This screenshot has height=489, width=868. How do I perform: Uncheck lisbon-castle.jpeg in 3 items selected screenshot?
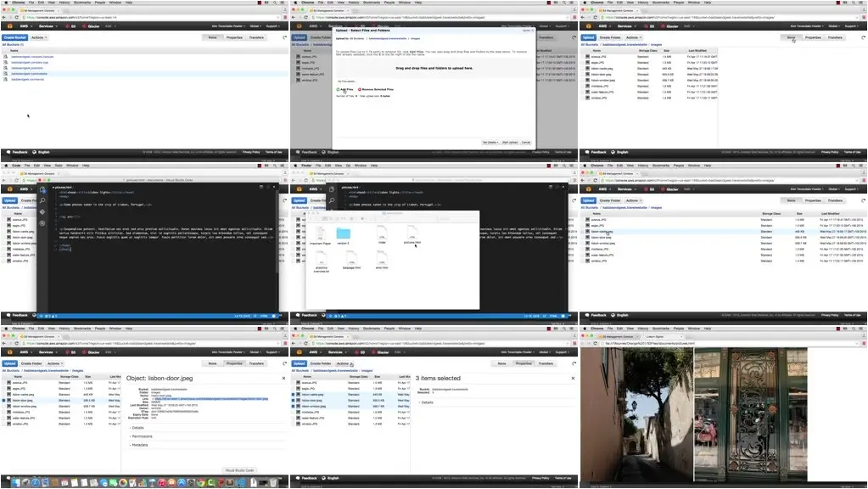pyautogui.click(x=294, y=394)
